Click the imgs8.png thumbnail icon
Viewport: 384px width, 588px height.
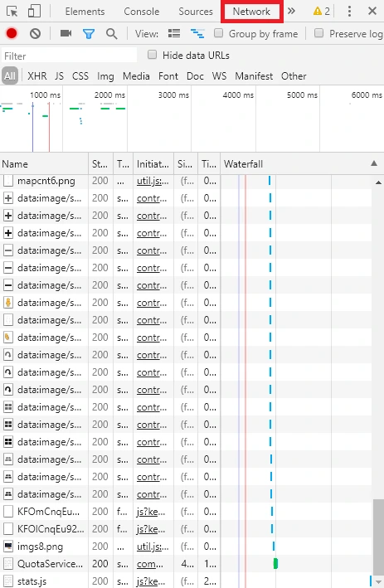click(7, 547)
